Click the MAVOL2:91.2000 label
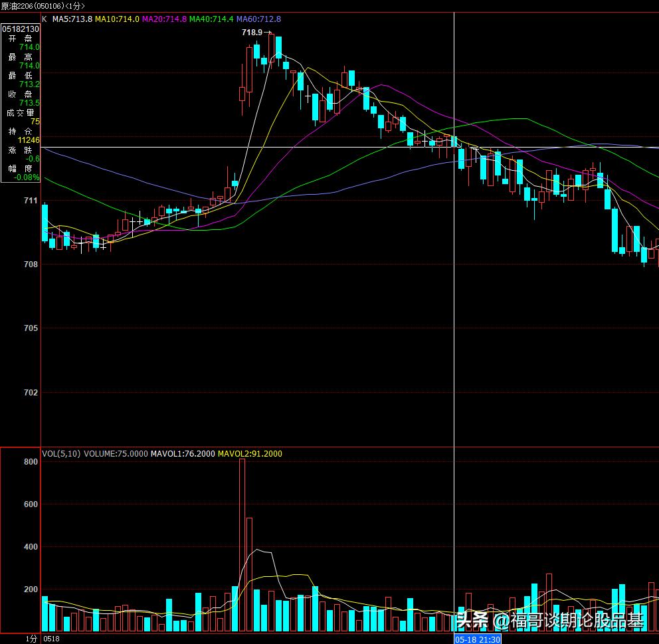The width and height of the screenshot is (659, 644). (x=250, y=454)
